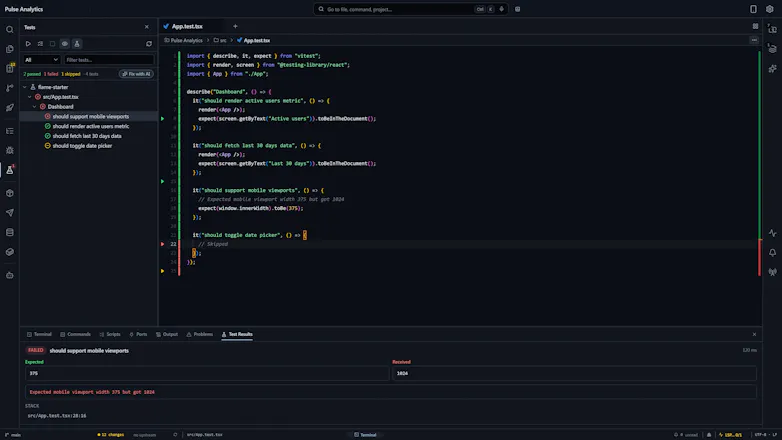Switch to the Output panel tab
This screenshot has height=440, width=782.
(x=167, y=334)
